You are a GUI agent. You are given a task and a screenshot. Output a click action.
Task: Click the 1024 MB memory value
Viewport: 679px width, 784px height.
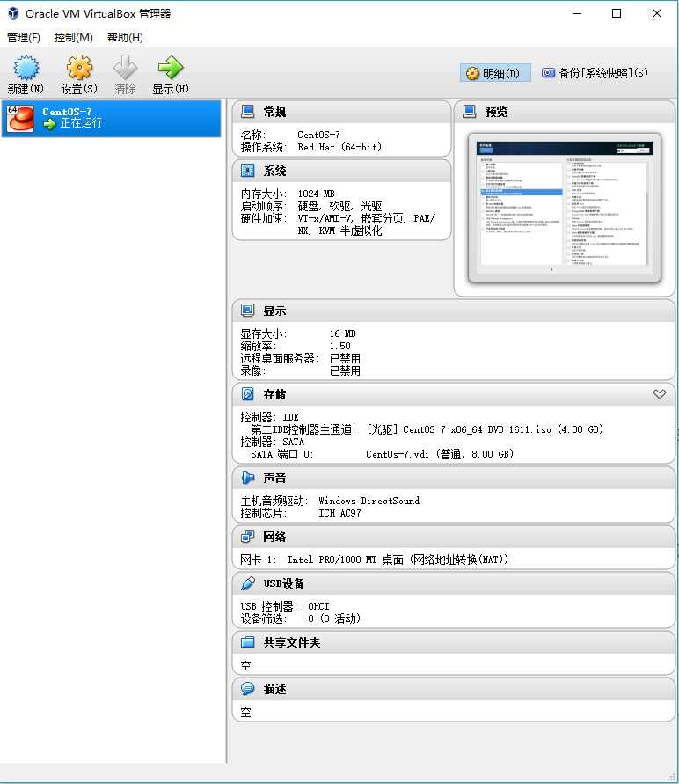coord(317,194)
